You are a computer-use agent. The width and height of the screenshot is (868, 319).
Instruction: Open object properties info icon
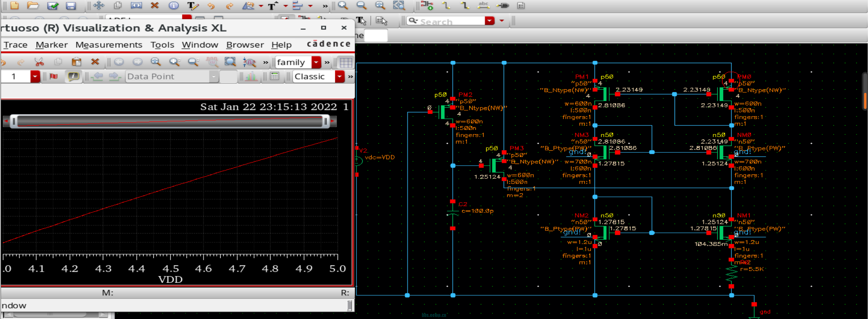[173, 5]
